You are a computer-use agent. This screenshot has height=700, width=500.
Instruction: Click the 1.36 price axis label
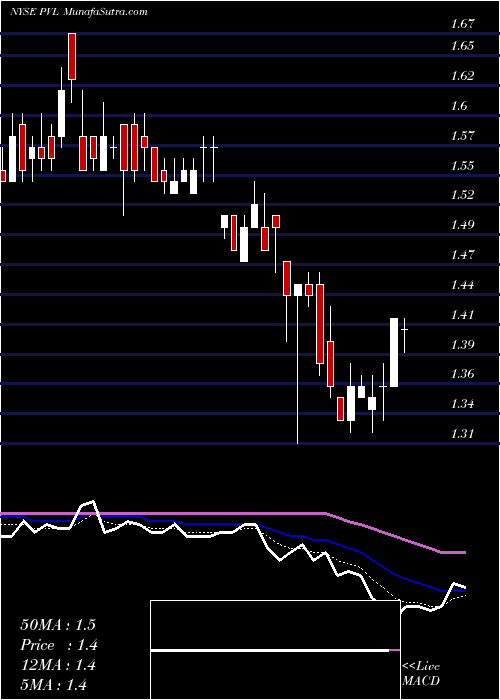(464, 374)
